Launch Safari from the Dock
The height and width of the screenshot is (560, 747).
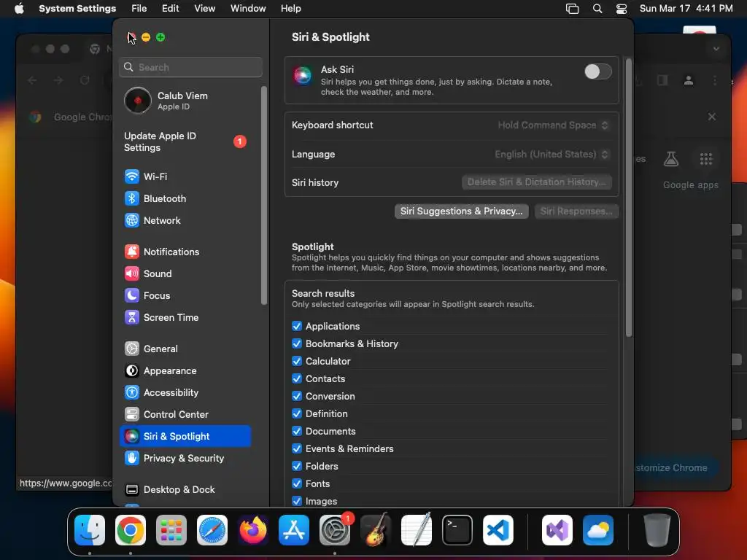click(212, 530)
